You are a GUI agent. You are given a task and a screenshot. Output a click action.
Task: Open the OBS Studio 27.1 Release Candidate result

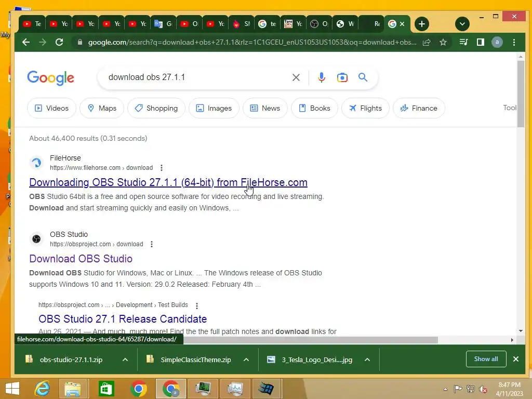coord(123,319)
